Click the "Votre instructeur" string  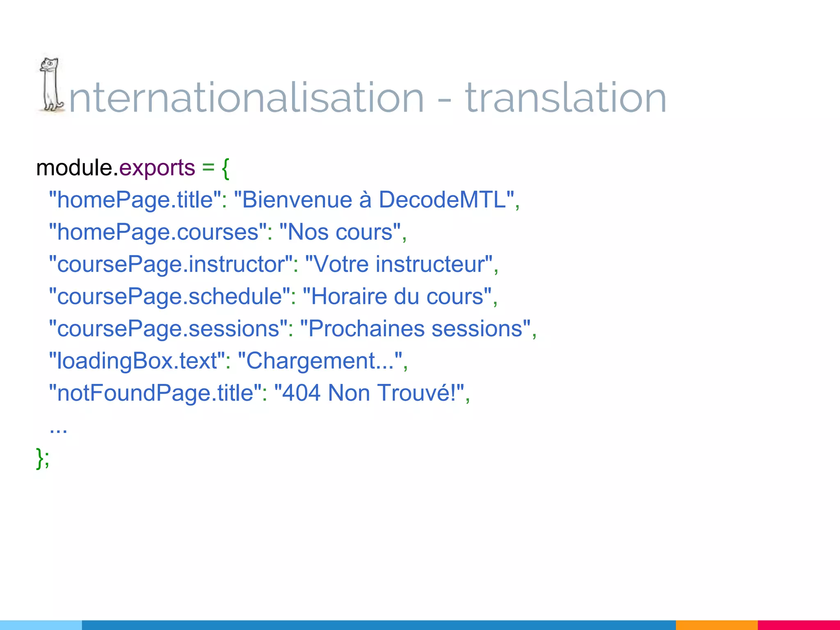(x=399, y=264)
